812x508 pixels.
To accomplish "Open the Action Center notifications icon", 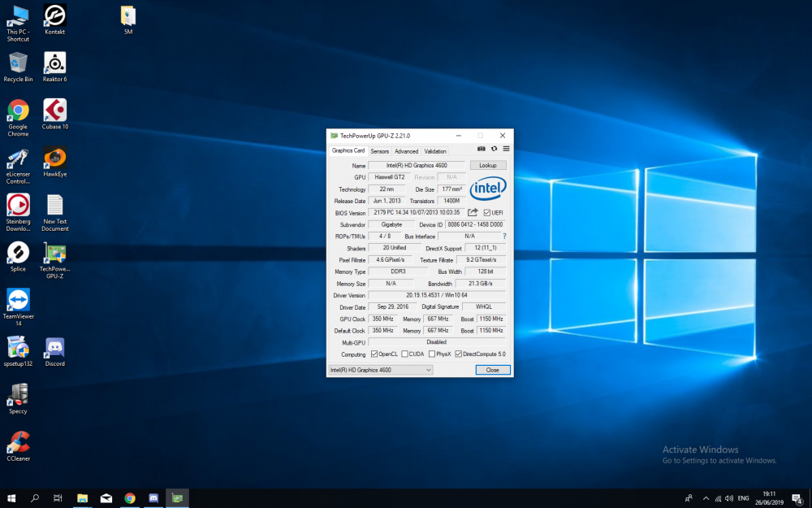I will pos(797,499).
